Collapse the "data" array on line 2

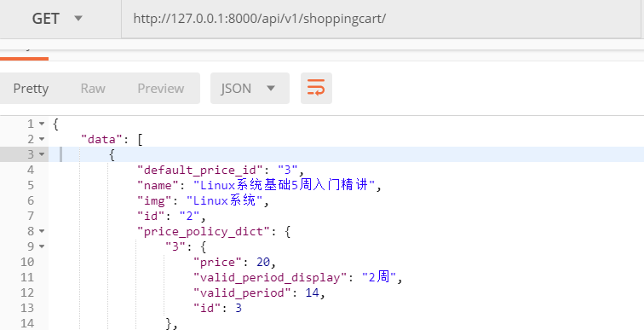point(42,139)
